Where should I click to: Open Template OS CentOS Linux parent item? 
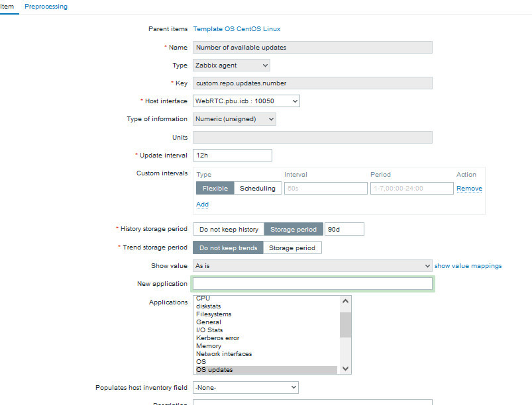237,29
